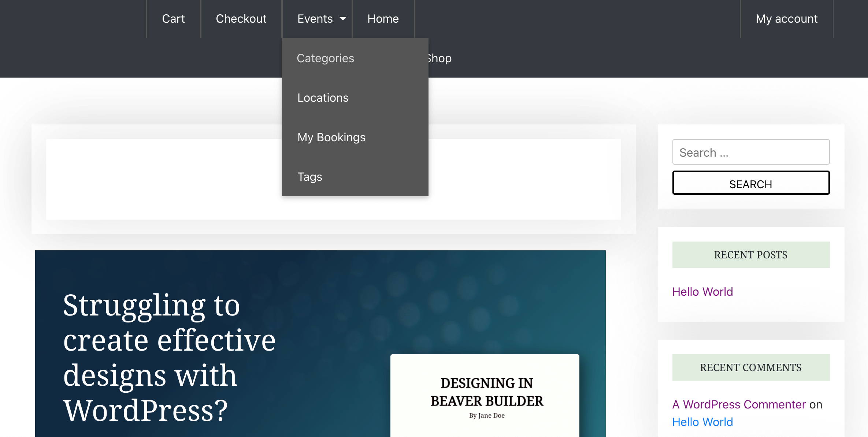The image size is (868, 437).
Task: Click the Checkout navigation menu item
Action: pos(241,18)
